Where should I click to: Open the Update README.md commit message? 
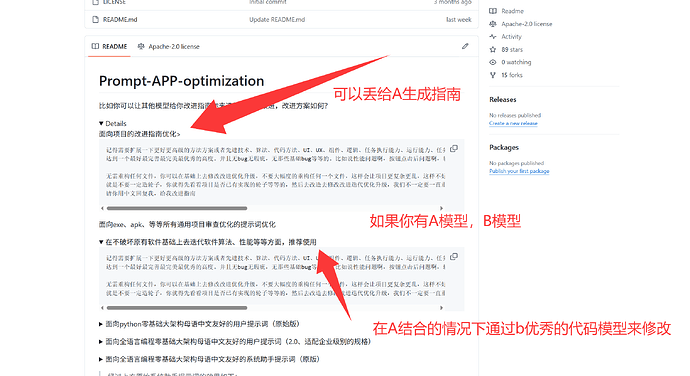[x=277, y=19]
